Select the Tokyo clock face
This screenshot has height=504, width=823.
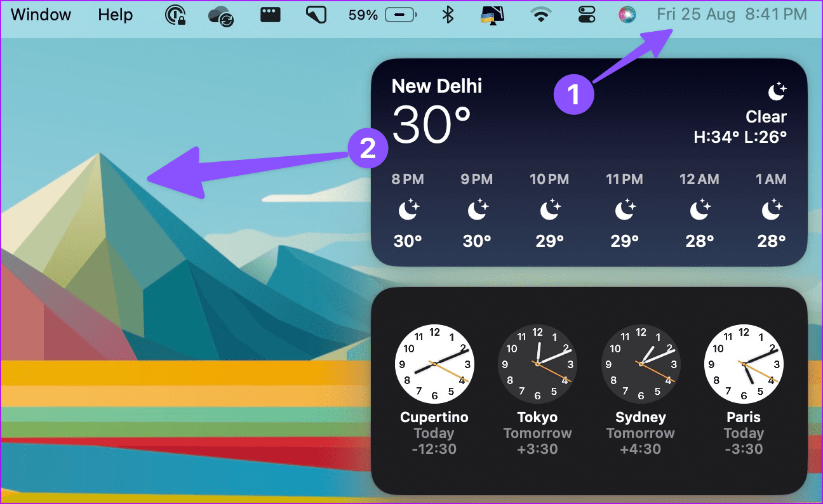point(537,364)
